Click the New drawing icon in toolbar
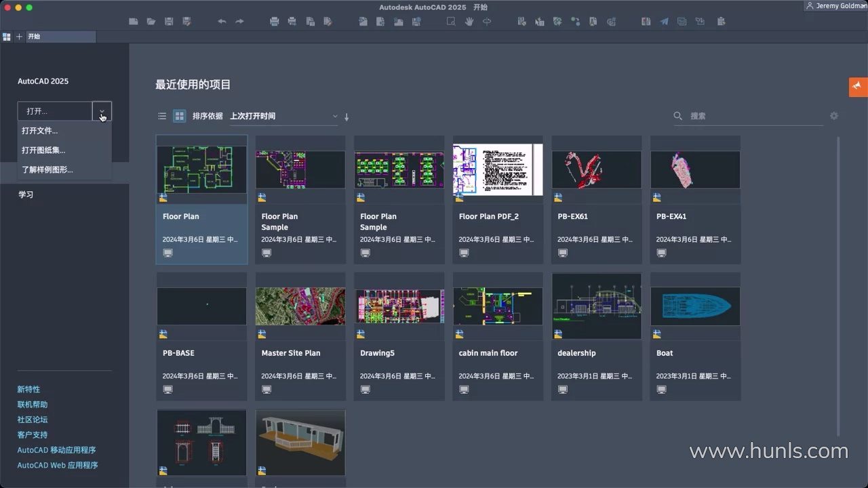 (134, 22)
